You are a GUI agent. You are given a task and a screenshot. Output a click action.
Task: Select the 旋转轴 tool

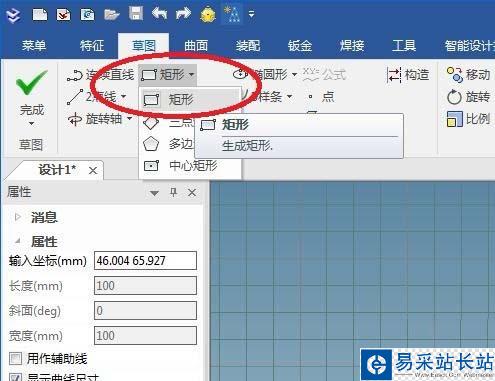coord(94,119)
